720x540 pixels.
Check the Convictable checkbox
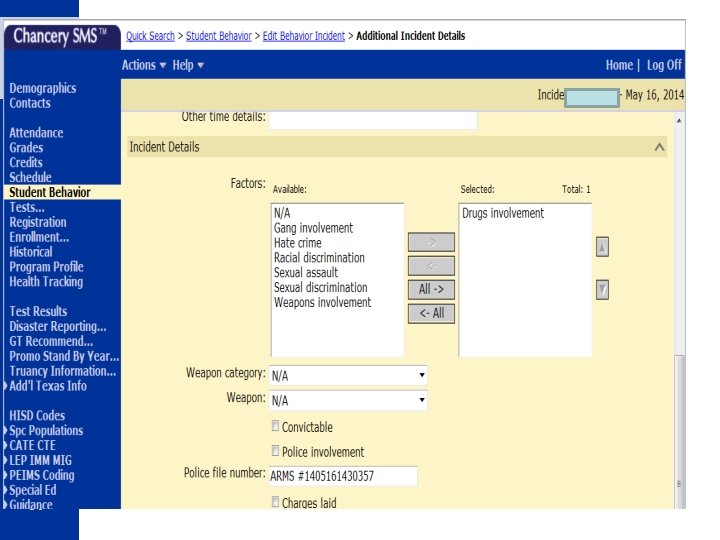click(275, 426)
